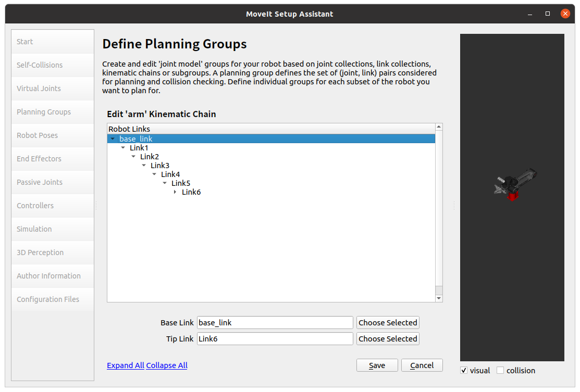Go to Configuration Files step
580x392 pixels.
point(53,299)
